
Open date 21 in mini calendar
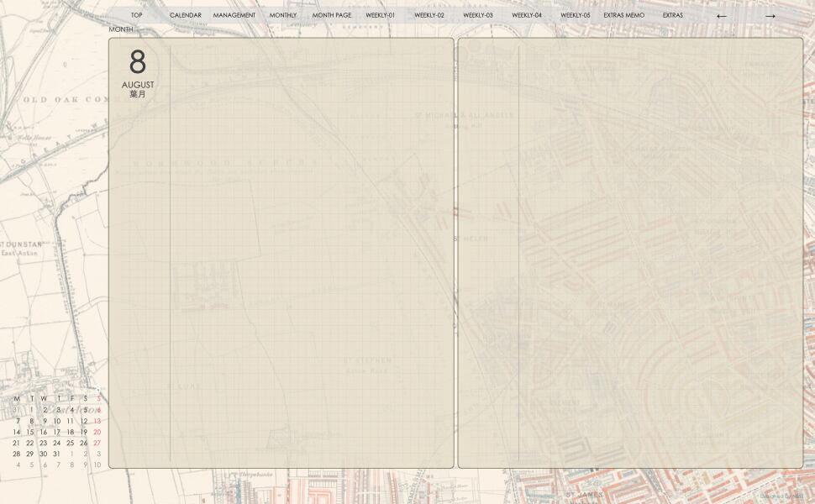tap(17, 443)
